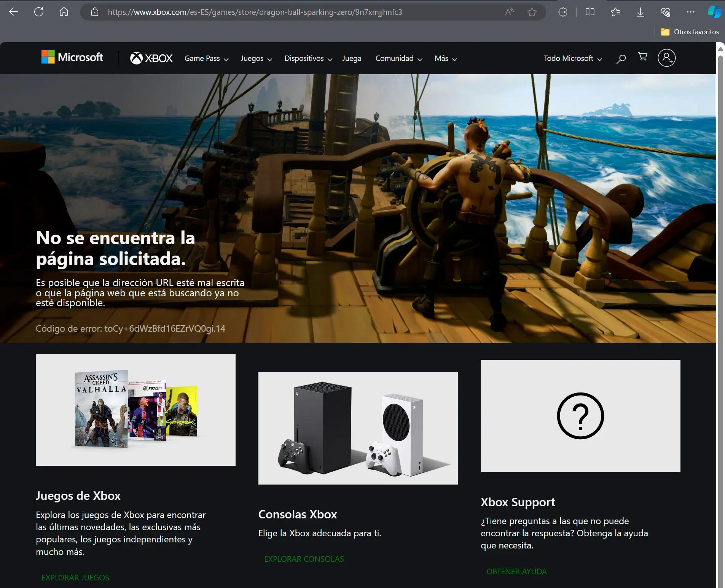The image size is (725, 588).
Task: Open the Settings and more ellipsis menu
Action: 691,12
